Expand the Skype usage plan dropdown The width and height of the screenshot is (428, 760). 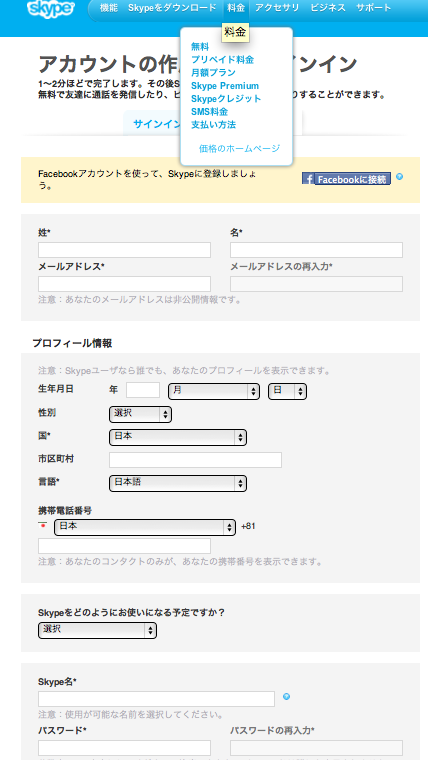(x=97, y=631)
